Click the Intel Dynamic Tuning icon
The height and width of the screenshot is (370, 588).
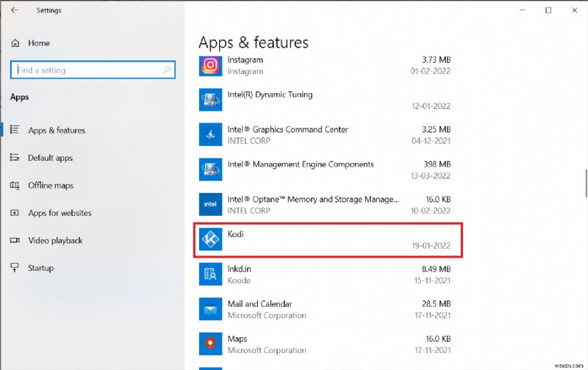click(x=210, y=100)
